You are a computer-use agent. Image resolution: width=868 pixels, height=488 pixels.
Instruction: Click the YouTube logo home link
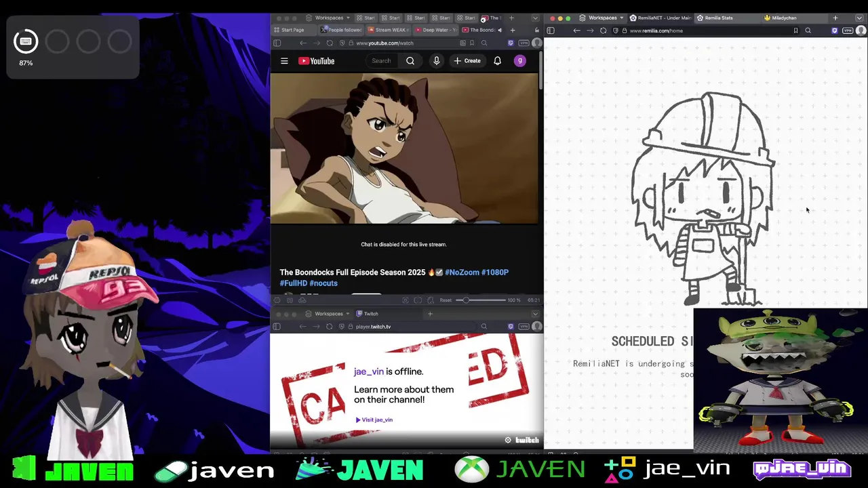pos(316,61)
